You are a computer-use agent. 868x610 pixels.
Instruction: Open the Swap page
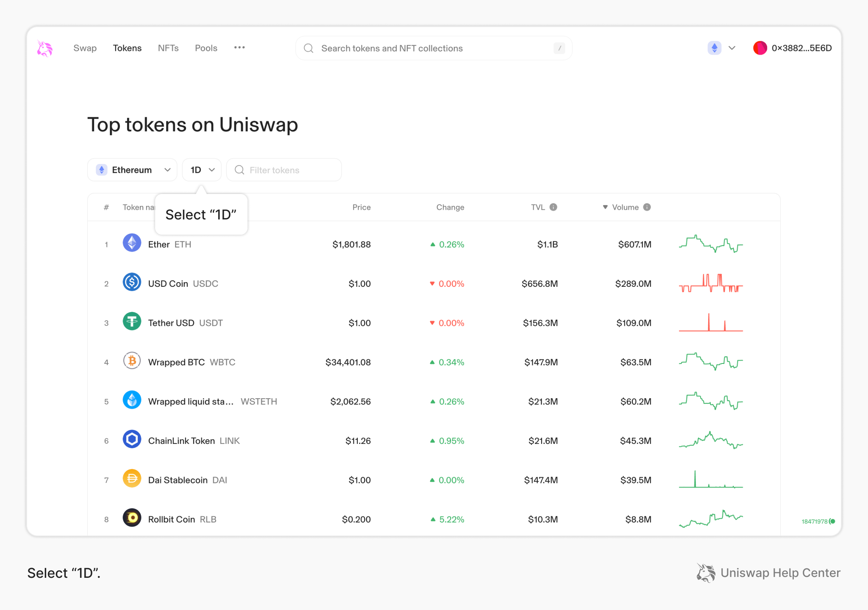[85, 48]
